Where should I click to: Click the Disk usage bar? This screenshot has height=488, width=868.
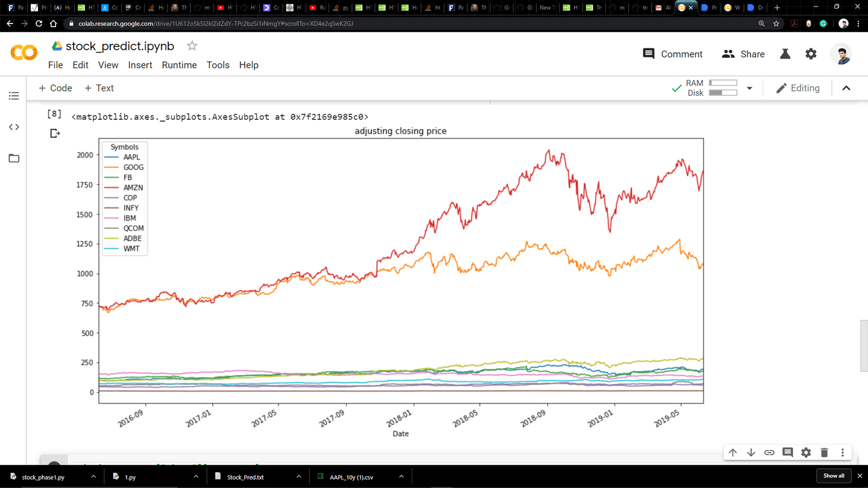(x=723, y=93)
